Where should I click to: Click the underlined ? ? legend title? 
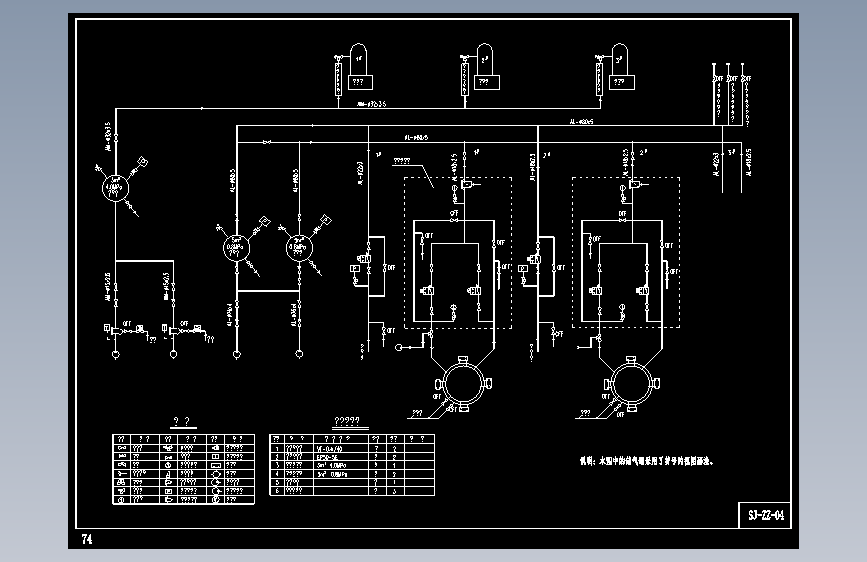click(182, 423)
